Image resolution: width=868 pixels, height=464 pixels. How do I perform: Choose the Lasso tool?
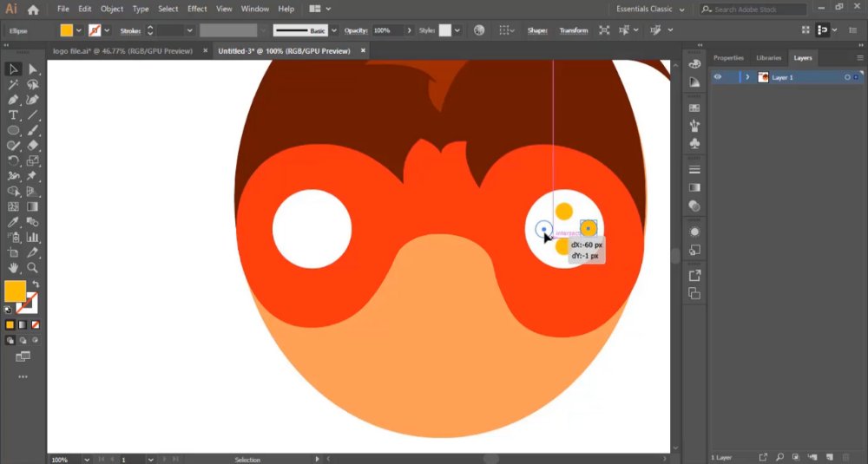tap(33, 85)
